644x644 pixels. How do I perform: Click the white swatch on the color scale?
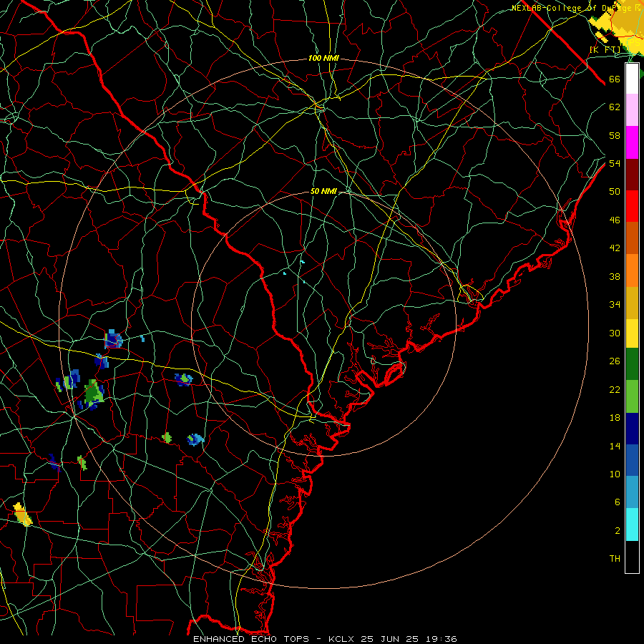click(x=632, y=79)
